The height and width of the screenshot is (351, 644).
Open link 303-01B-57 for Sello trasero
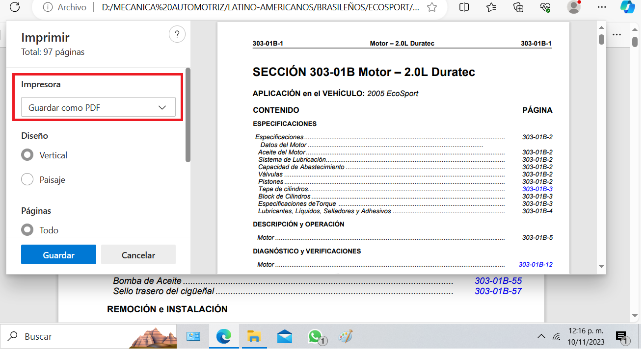498,291
